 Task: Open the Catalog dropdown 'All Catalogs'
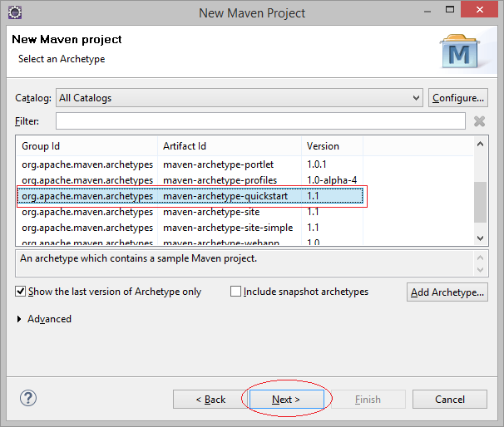[240, 97]
